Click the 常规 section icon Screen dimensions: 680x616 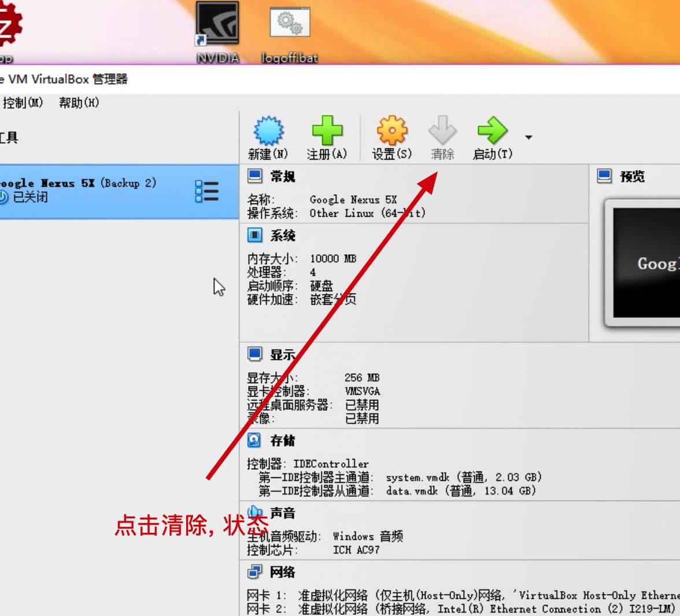[254, 176]
